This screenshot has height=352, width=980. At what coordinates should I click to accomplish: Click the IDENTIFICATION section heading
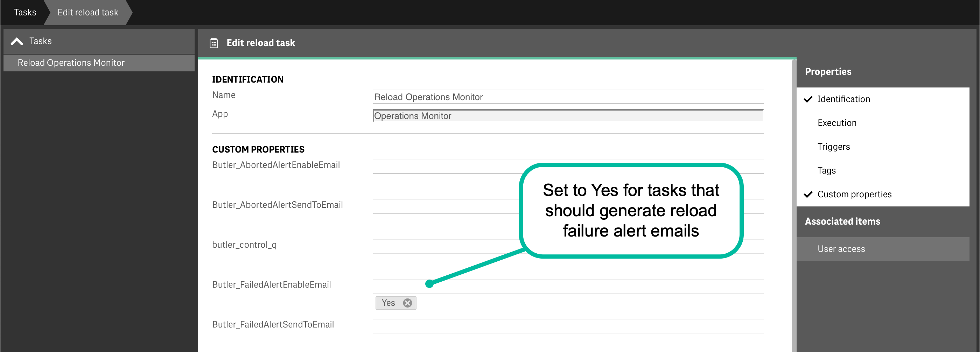(248, 79)
